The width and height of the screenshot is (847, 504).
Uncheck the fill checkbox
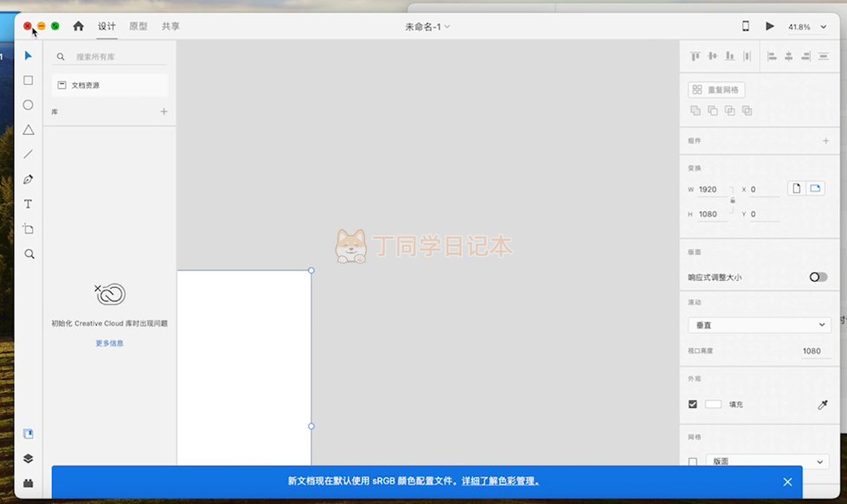coord(692,405)
